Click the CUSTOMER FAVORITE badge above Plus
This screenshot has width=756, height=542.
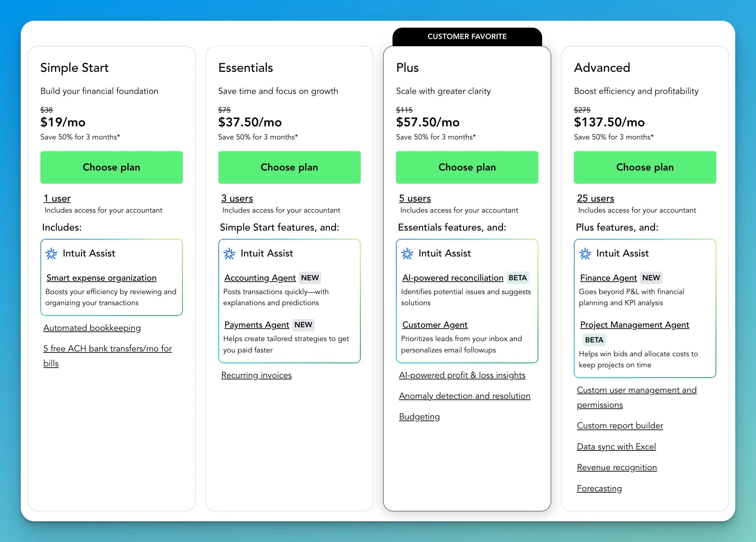[x=467, y=37]
